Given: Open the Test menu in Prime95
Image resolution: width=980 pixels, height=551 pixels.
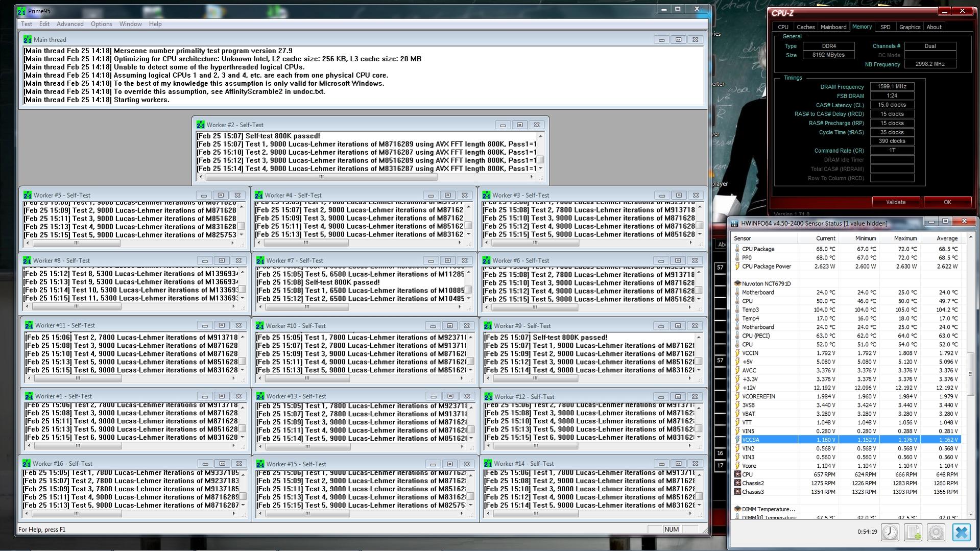Looking at the screenshot, I should (x=27, y=24).
